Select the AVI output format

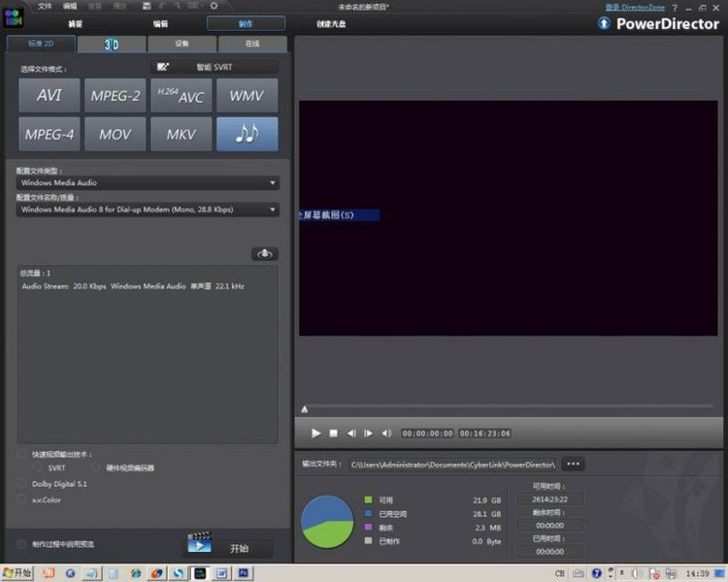coord(50,95)
